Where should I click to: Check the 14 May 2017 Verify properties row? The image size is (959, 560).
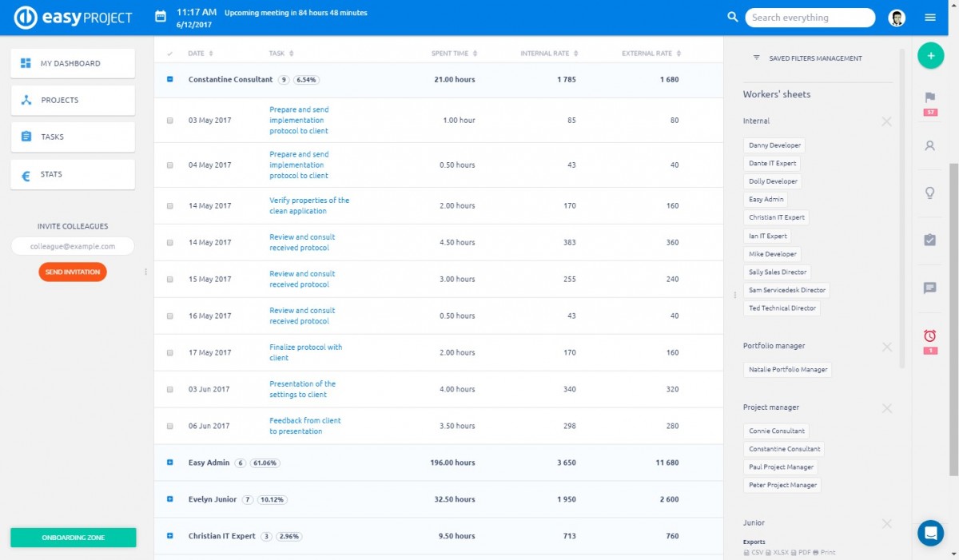169,205
